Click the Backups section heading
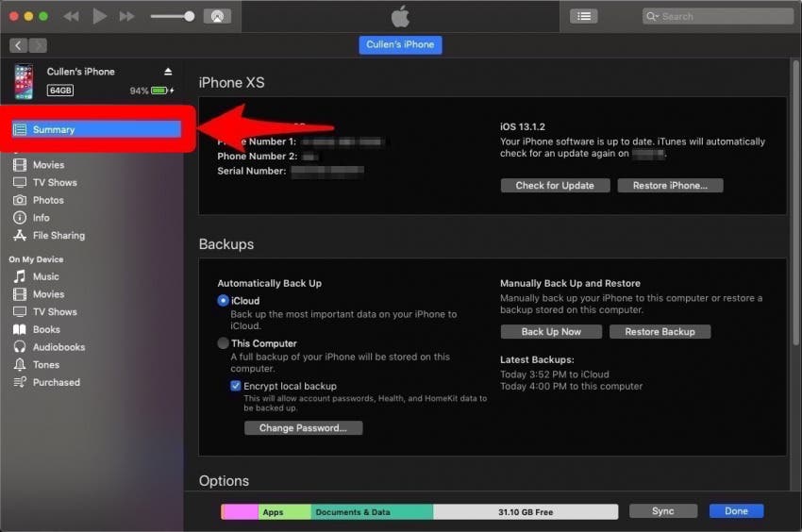This screenshot has width=802, height=532. (226, 244)
